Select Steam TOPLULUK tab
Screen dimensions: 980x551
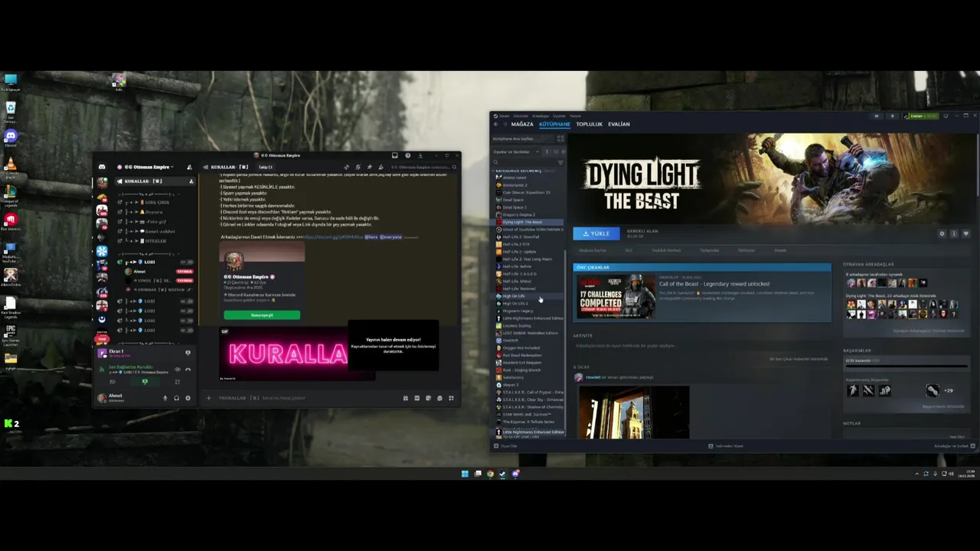pyautogui.click(x=590, y=124)
